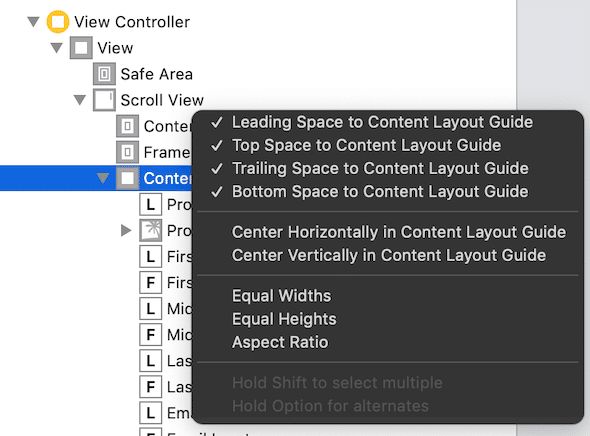Screen dimensions: 590x436
Task: Select Equal Heights constraint
Action: (388, 319)
